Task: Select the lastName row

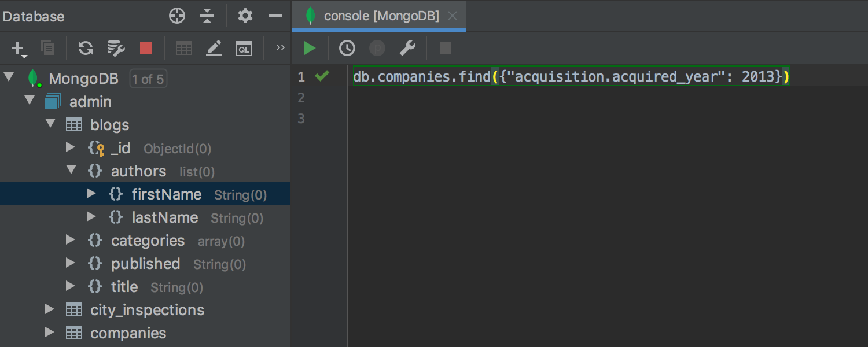Action: click(x=145, y=217)
